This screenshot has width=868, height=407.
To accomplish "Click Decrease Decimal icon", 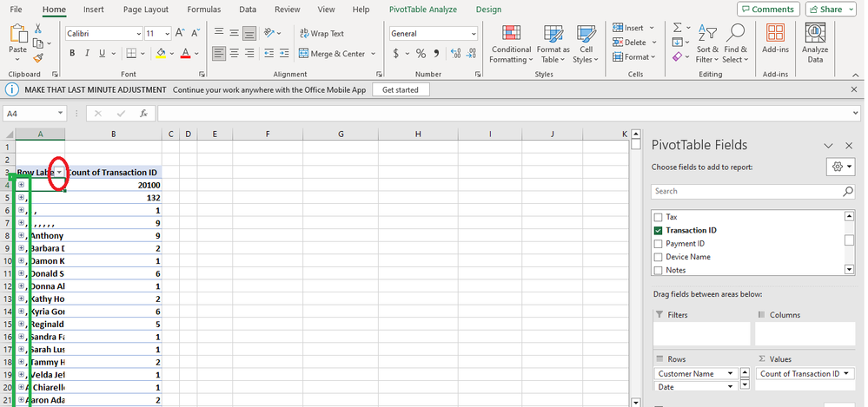I will 471,54.
